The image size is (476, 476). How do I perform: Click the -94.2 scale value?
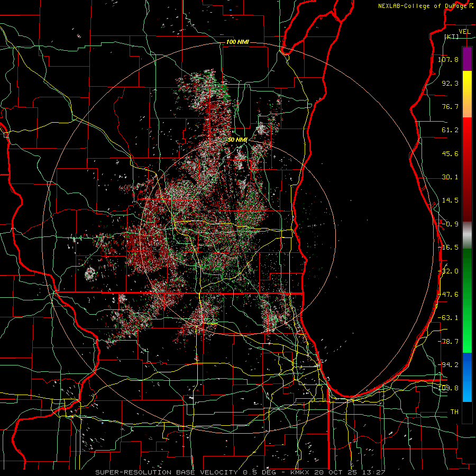coord(448,365)
